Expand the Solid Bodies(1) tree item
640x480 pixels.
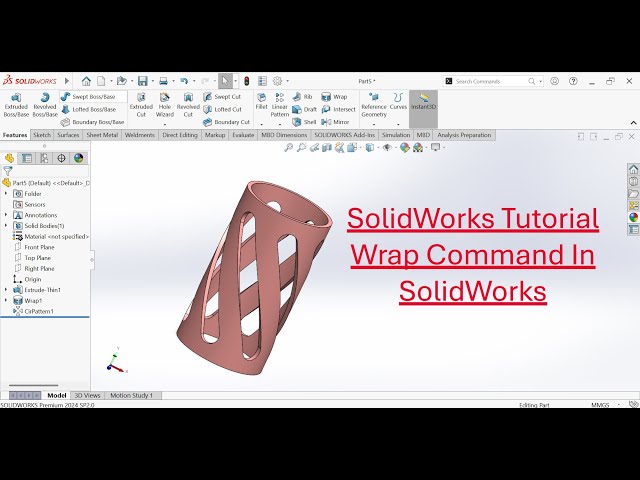point(6,225)
